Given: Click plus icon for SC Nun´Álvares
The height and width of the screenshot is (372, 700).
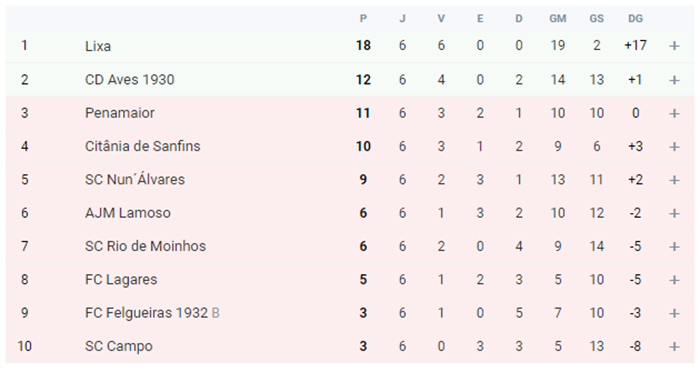Looking at the screenshot, I should pyautogui.click(x=674, y=180).
